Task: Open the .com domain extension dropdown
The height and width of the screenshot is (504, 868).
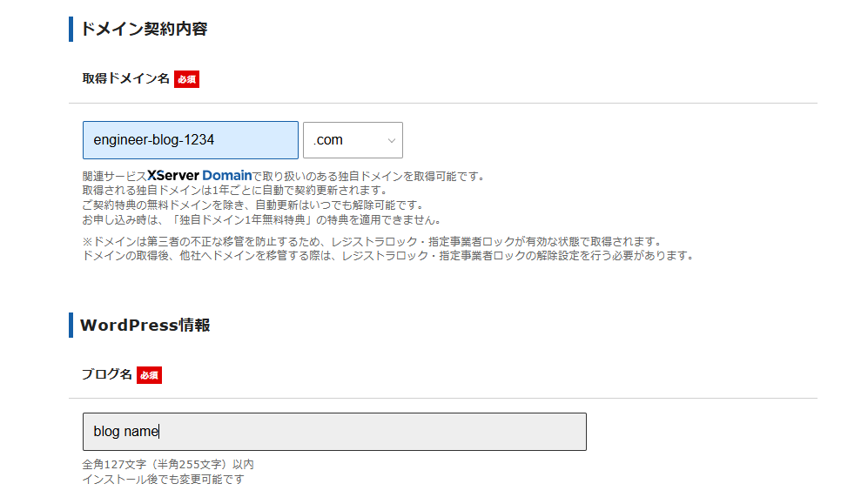Action: click(x=352, y=140)
